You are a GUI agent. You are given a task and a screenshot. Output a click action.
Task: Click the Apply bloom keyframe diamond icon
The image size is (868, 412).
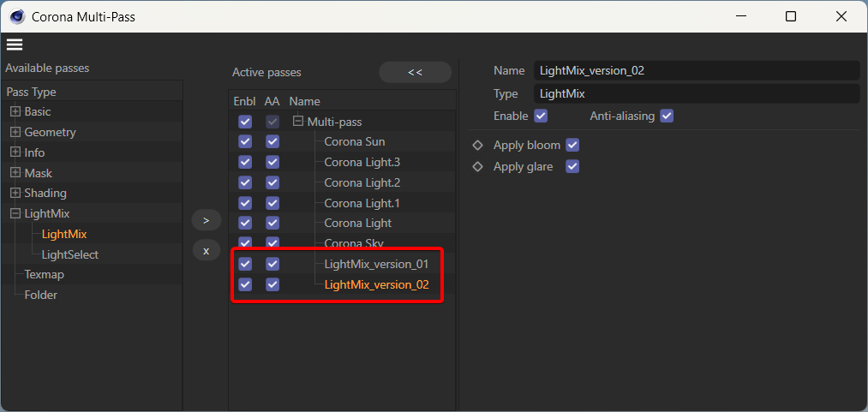[x=477, y=146]
